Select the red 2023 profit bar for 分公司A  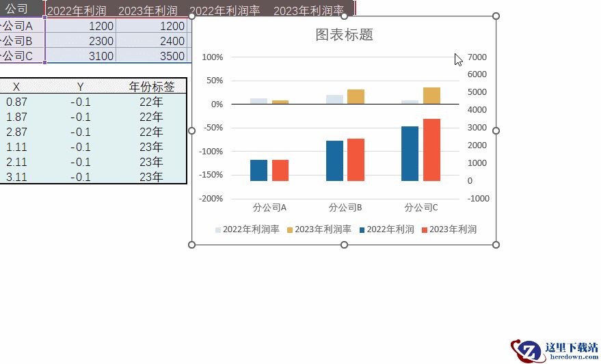coord(280,170)
